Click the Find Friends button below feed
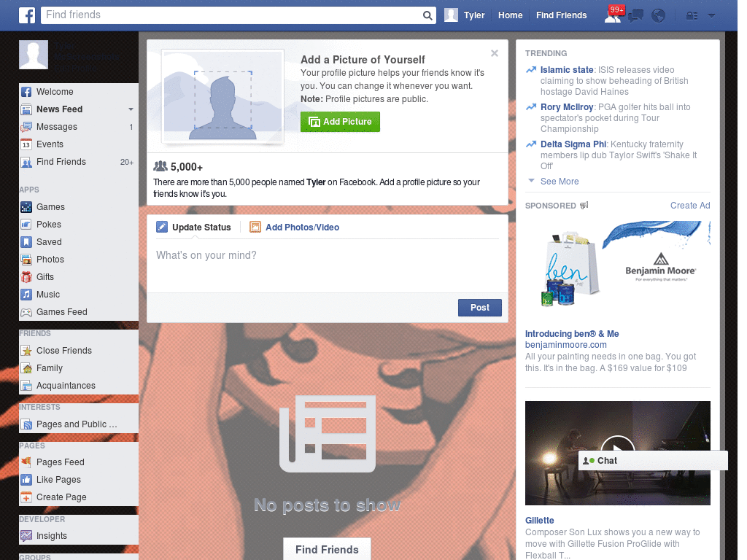747x560 pixels. pyautogui.click(x=327, y=550)
